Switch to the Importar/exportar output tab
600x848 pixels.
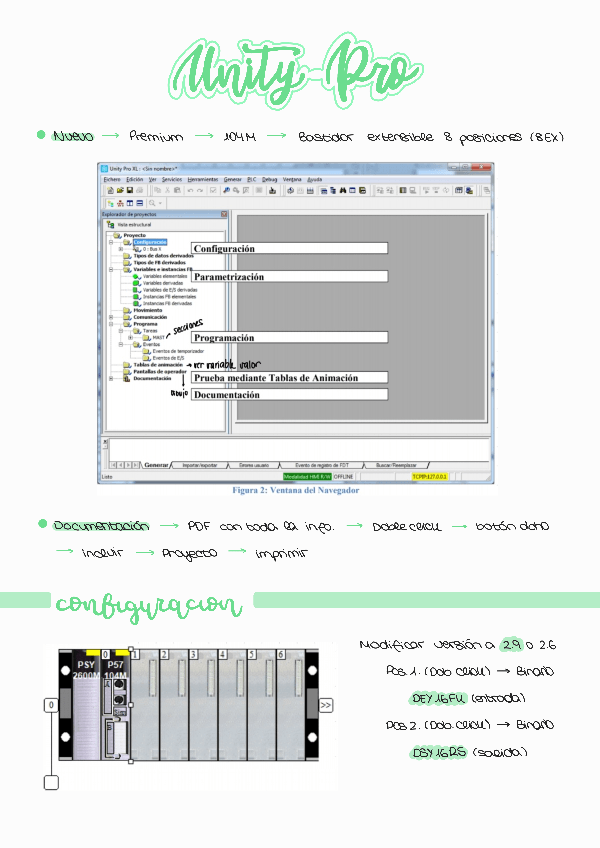[200, 465]
